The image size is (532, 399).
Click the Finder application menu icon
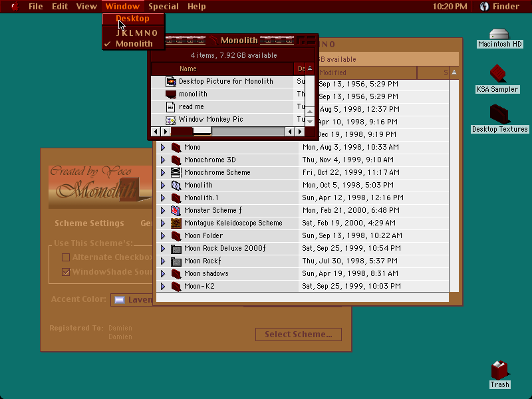point(484,7)
